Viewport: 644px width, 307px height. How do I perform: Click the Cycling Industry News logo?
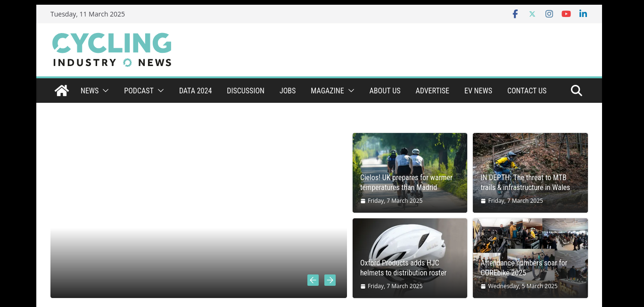coord(112,50)
